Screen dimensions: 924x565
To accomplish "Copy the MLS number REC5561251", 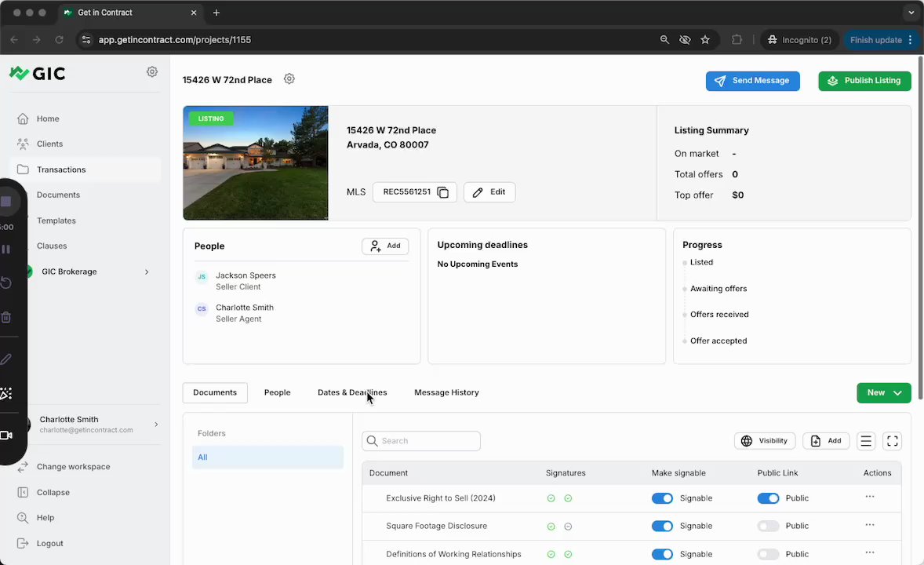I will point(443,192).
